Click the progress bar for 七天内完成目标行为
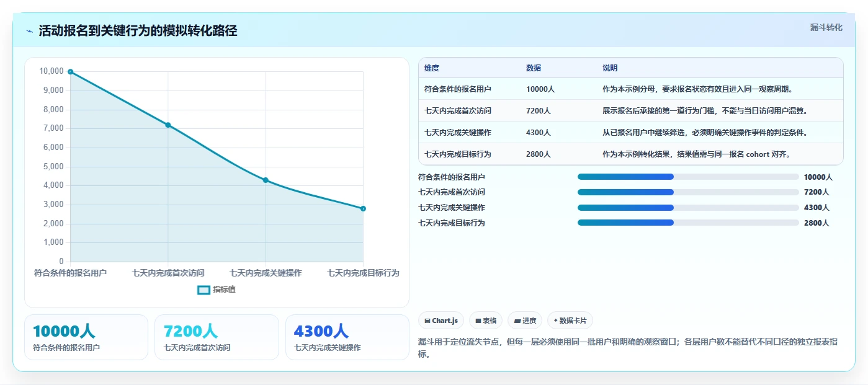Image resolution: width=868 pixels, height=385 pixels. (x=688, y=223)
